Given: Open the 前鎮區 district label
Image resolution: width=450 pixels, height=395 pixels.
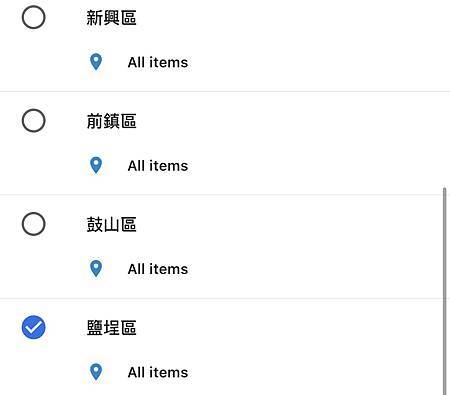Looking at the screenshot, I should coord(111,121).
